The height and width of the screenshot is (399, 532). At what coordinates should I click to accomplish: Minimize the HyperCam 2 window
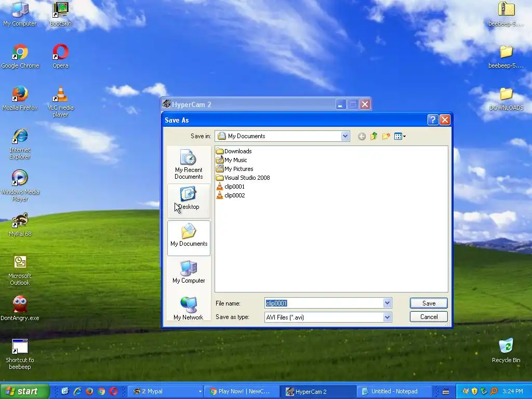pyautogui.click(x=341, y=104)
